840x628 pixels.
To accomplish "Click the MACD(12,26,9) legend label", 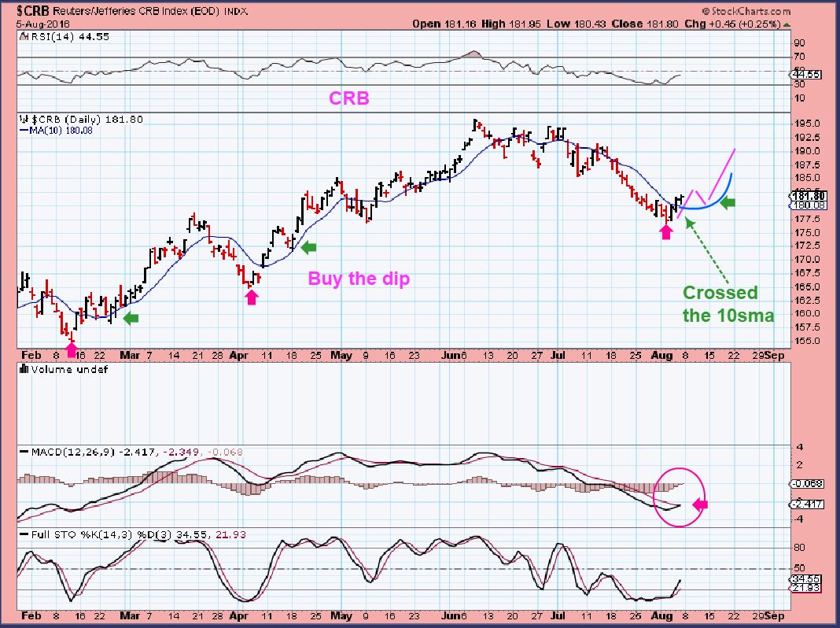I will click(x=73, y=453).
